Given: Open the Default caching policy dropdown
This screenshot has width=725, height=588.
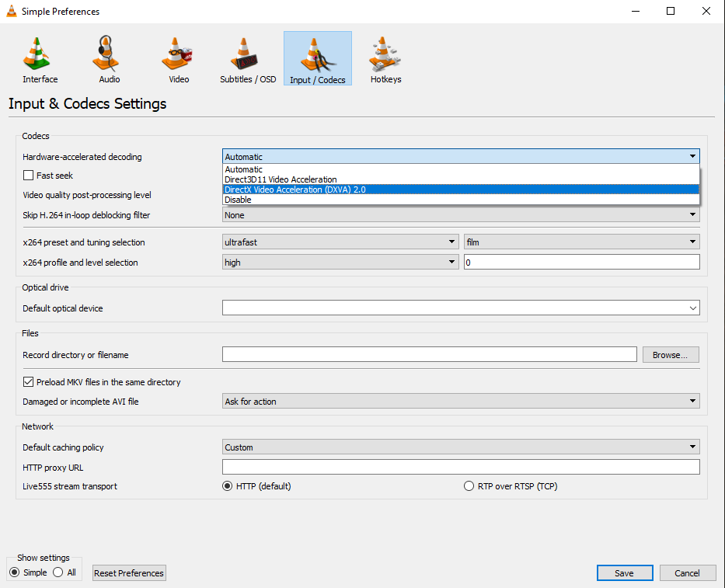Looking at the screenshot, I should point(461,447).
